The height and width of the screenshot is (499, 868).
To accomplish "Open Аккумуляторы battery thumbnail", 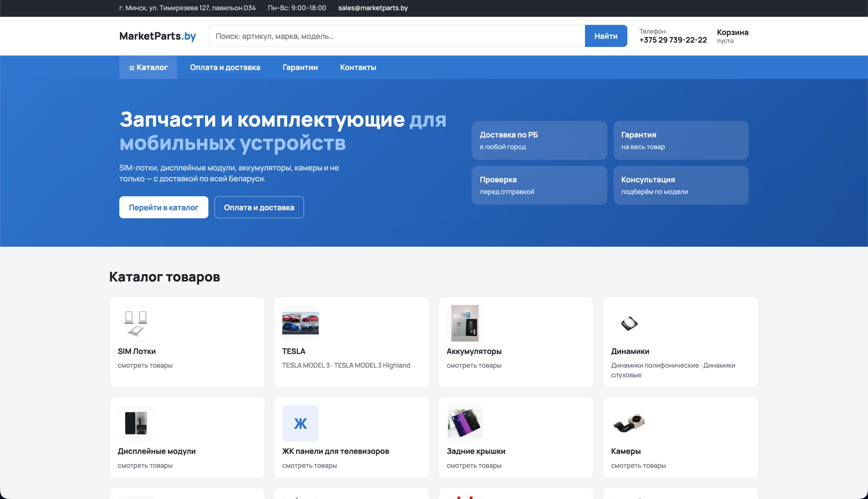I will [x=465, y=323].
